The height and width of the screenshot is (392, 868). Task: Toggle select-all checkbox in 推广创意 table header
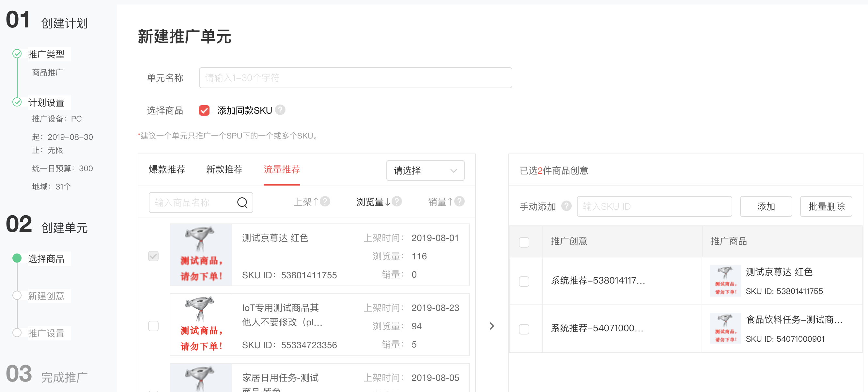click(524, 242)
